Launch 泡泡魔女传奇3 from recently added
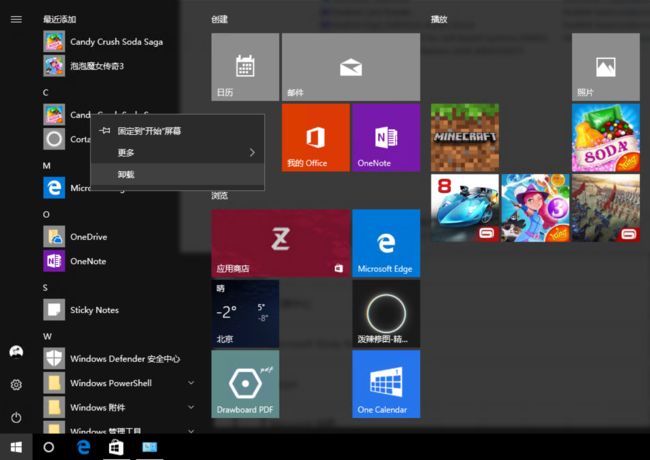This screenshot has width=650, height=460. click(84, 66)
